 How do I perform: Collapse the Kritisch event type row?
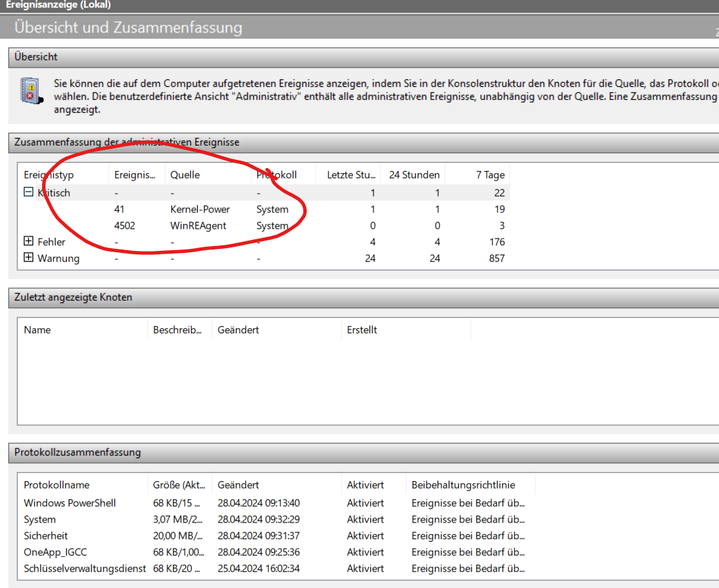[28, 192]
